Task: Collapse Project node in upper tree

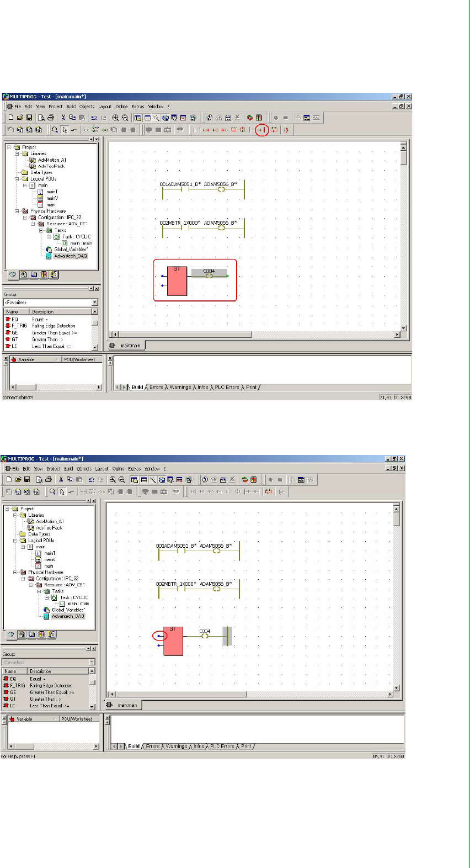Action: point(9,147)
